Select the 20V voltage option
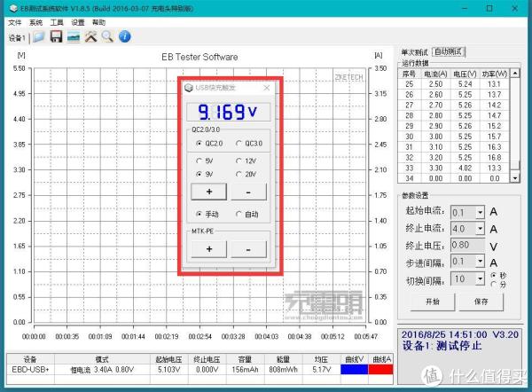This screenshot has width=532, height=392. pyautogui.click(x=239, y=174)
